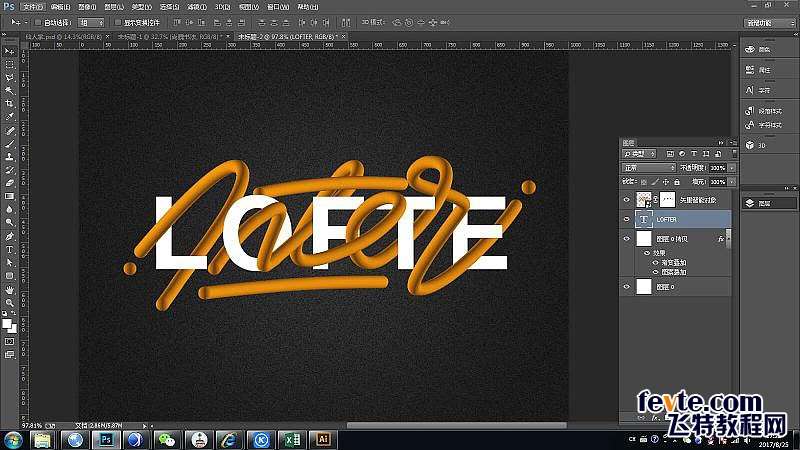Select the Path Selection tool

click(10, 263)
